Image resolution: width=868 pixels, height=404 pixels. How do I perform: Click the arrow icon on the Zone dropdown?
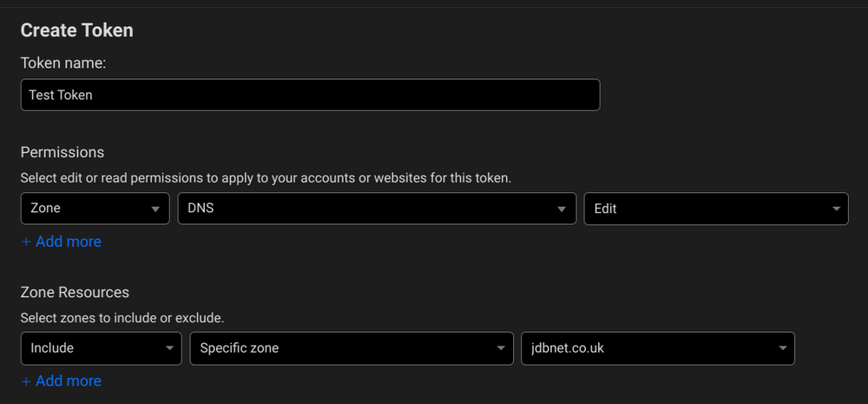point(155,209)
